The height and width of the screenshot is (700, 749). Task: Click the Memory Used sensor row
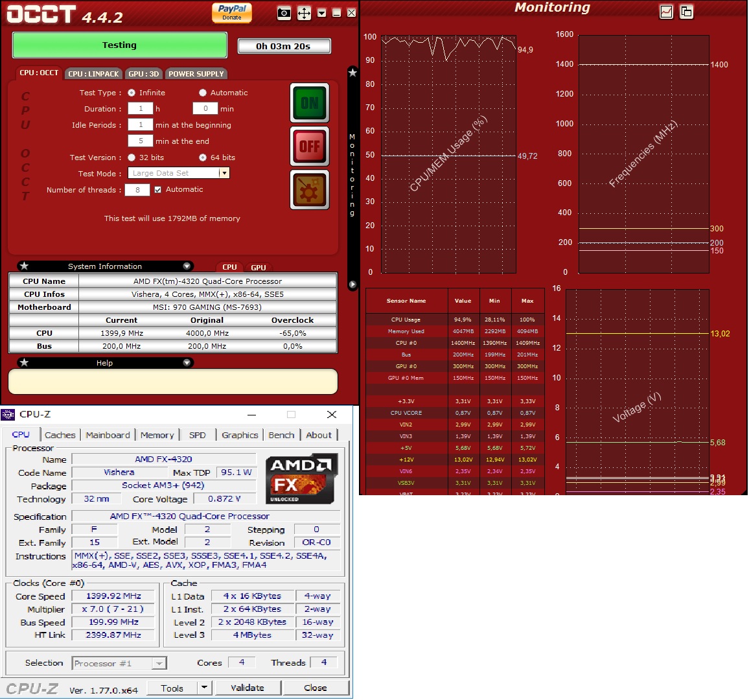(x=455, y=331)
